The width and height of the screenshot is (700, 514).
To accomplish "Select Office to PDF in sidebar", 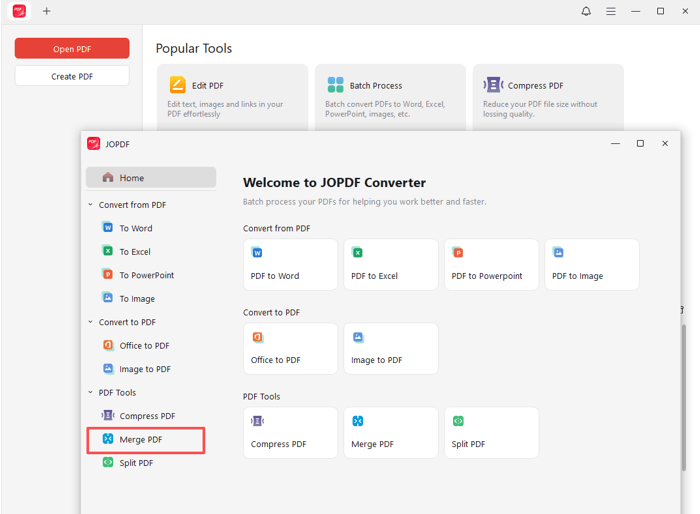I will [144, 346].
